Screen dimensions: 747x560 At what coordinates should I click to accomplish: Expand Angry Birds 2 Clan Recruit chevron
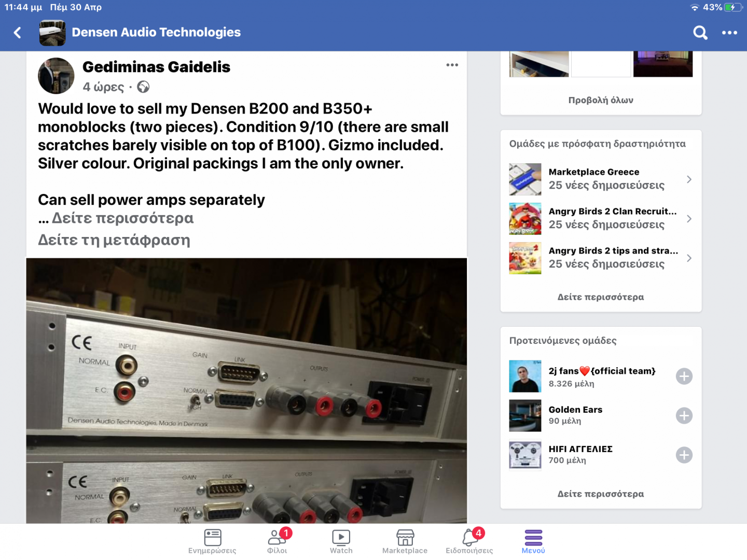[689, 219]
